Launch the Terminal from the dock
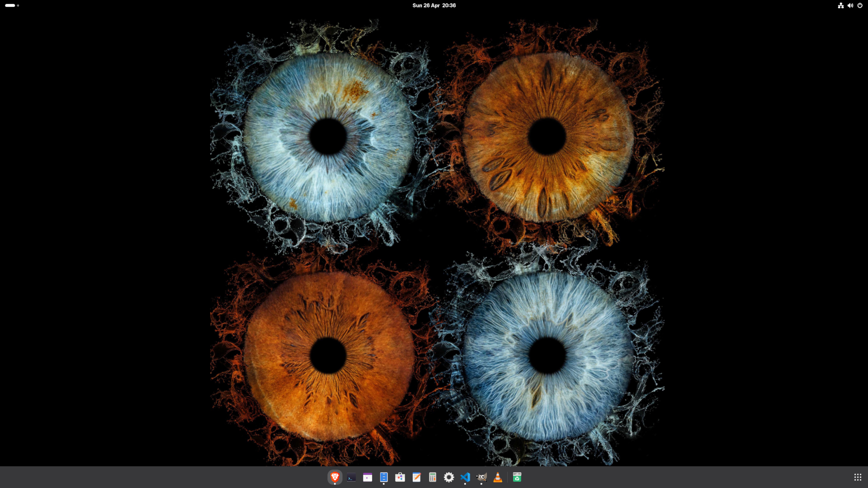This screenshot has width=868, height=488. click(x=351, y=477)
